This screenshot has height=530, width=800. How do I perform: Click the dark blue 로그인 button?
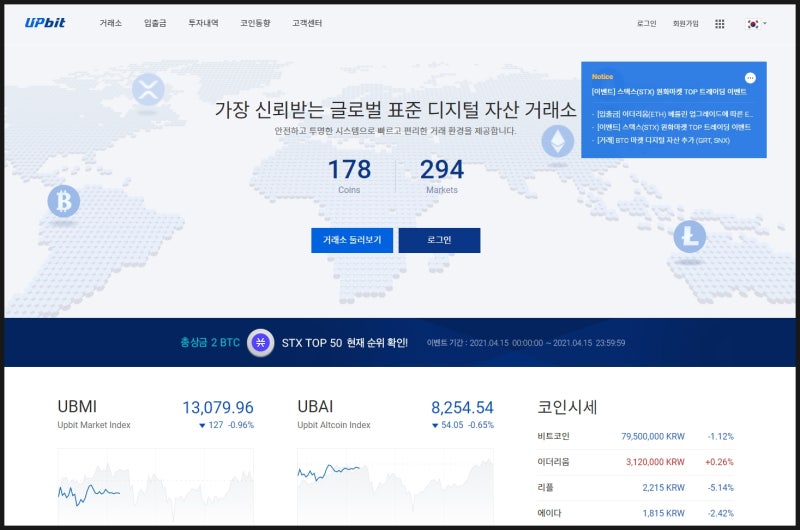click(439, 240)
